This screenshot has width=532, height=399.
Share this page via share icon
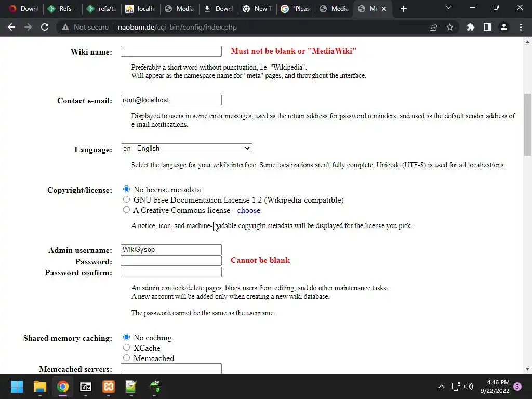(433, 27)
